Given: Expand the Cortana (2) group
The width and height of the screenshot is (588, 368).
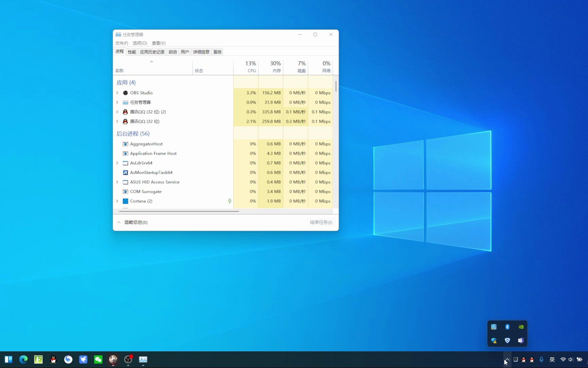Looking at the screenshot, I should coord(117,201).
